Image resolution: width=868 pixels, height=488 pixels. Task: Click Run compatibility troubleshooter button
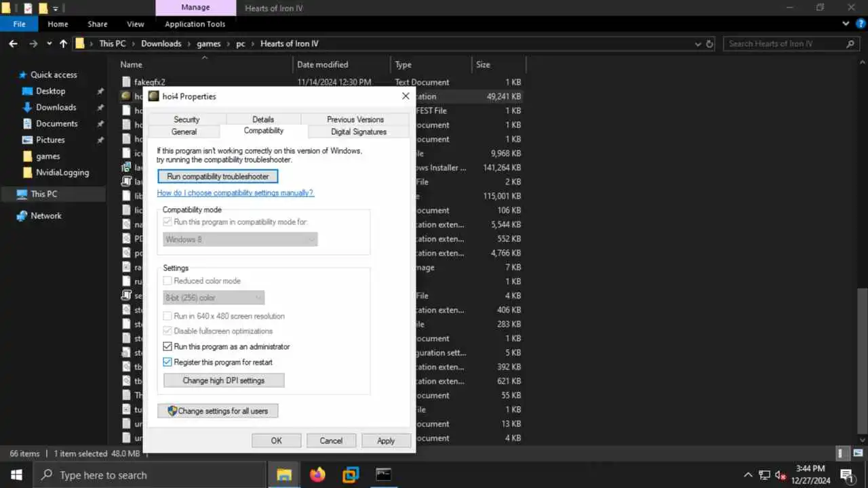click(x=218, y=176)
